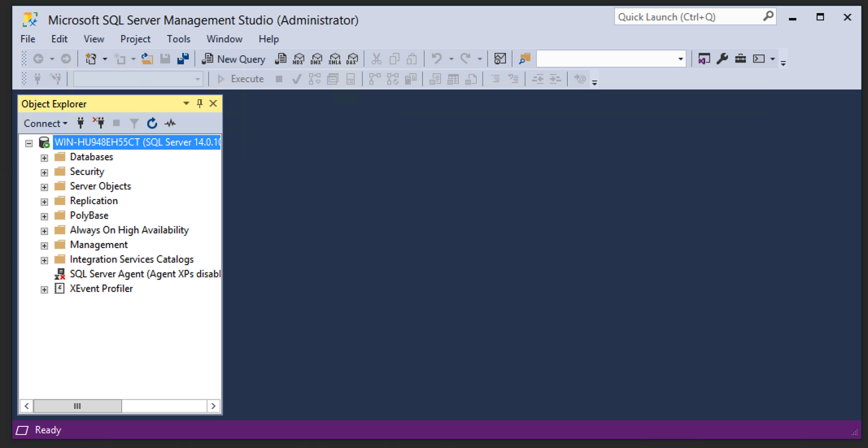The height and width of the screenshot is (448, 868).
Task: Open the Activity Monitor from main toolbar
Action: coord(499,59)
